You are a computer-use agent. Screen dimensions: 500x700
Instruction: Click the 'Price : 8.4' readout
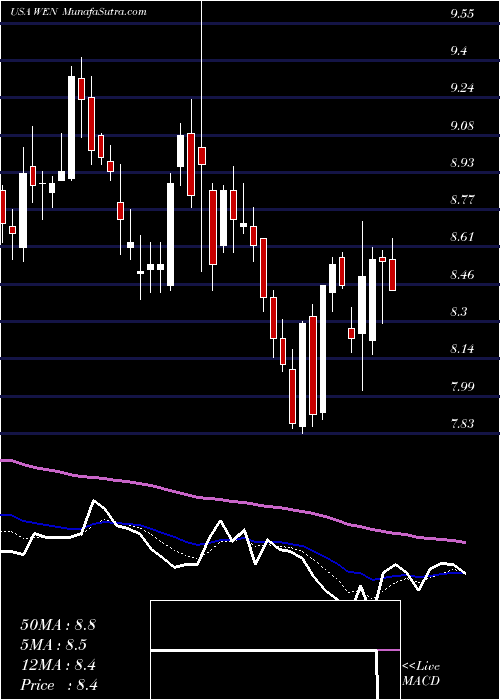point(59,685)
